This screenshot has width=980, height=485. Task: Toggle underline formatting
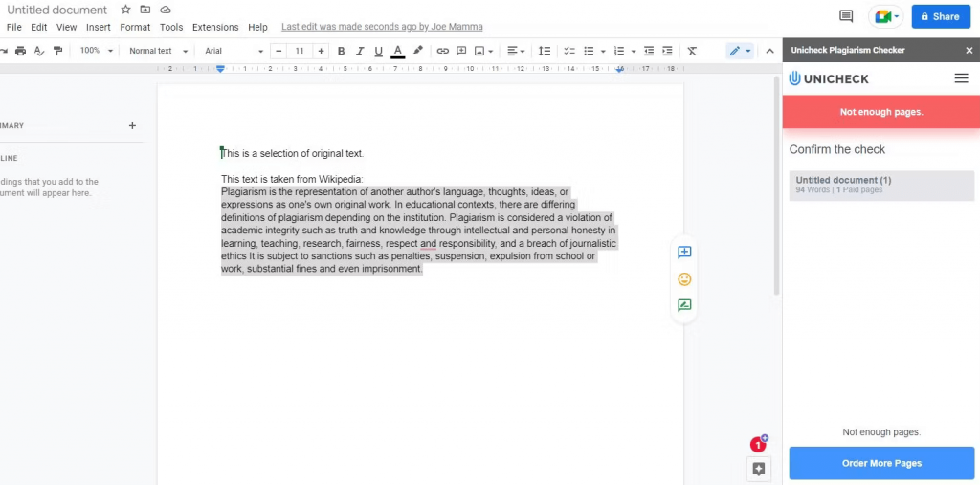coord(378,51)
